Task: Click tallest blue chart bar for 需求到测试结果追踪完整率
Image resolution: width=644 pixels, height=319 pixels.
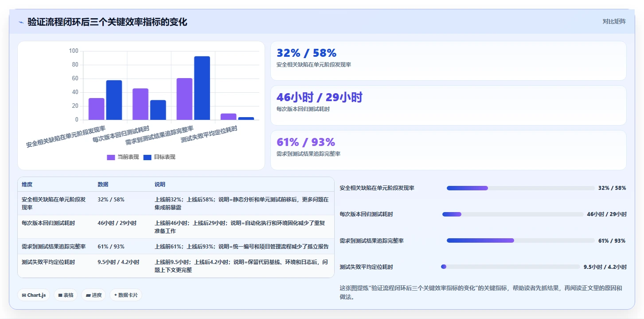Action: [x=202, y=88]
